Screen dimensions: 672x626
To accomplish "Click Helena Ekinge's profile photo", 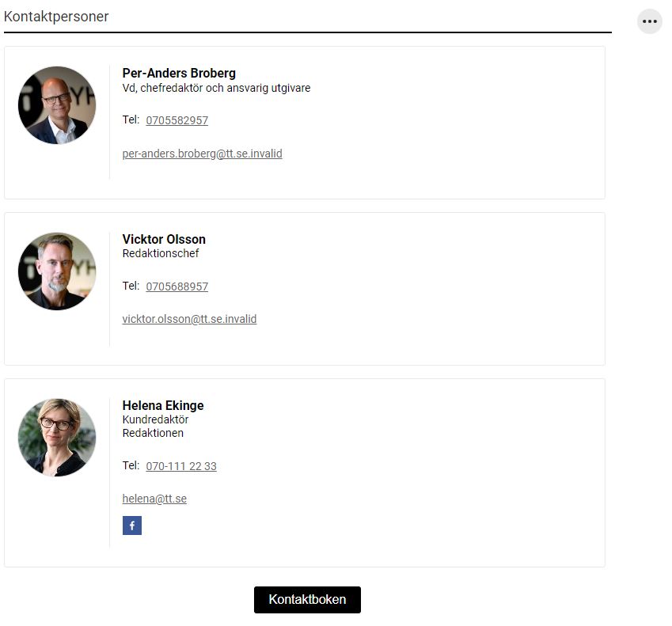I will point(57,438).
